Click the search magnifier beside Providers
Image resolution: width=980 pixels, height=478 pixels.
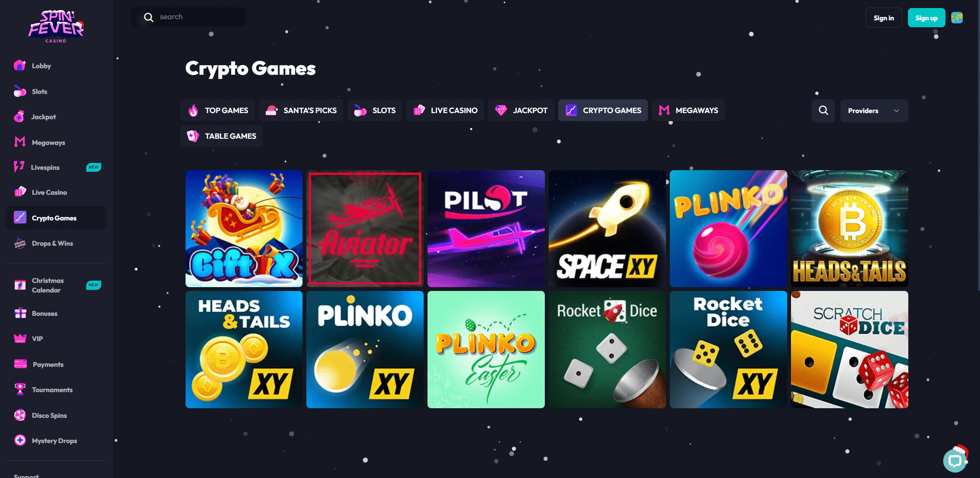pyautogui.click(x=823, y=110)
